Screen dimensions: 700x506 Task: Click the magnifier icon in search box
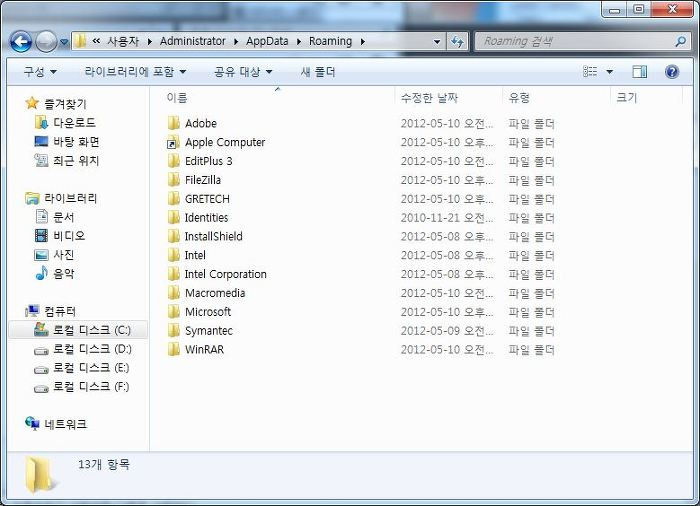click(x=681, y=42)
